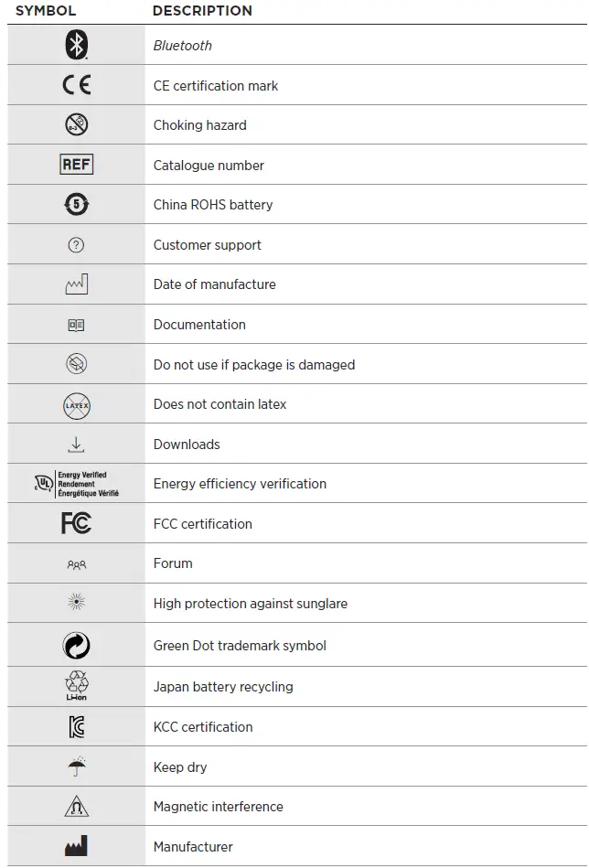Select the damaged package warning icon
The width and height of the screenshot is (589, 868).
[x=77, y=364]
